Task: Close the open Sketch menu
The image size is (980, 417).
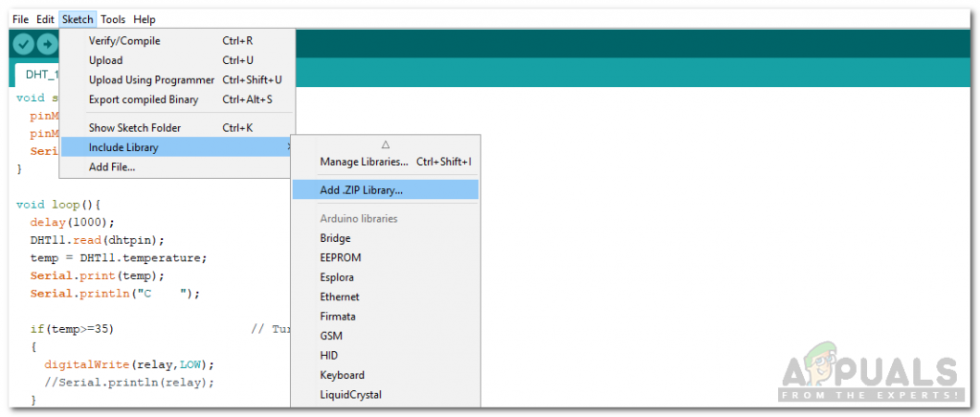Action: 78,19
